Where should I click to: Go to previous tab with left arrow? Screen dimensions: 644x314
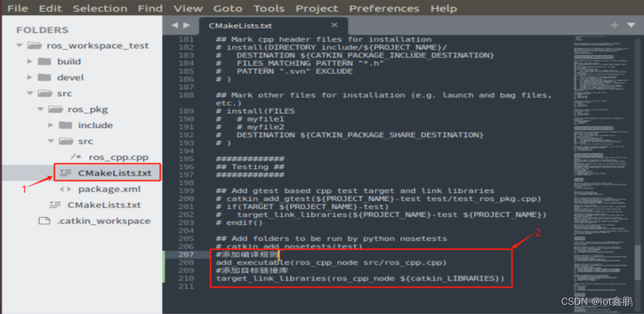pos(174,25)
